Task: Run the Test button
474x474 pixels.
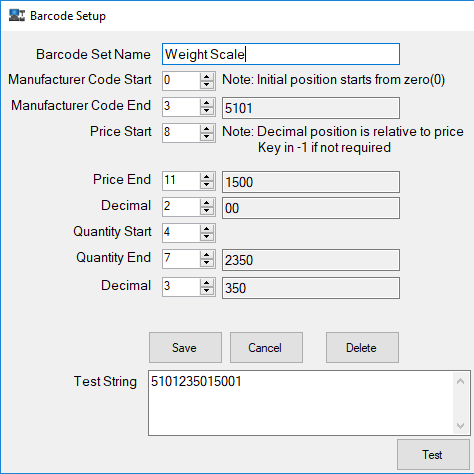Action: coord(433,455)
